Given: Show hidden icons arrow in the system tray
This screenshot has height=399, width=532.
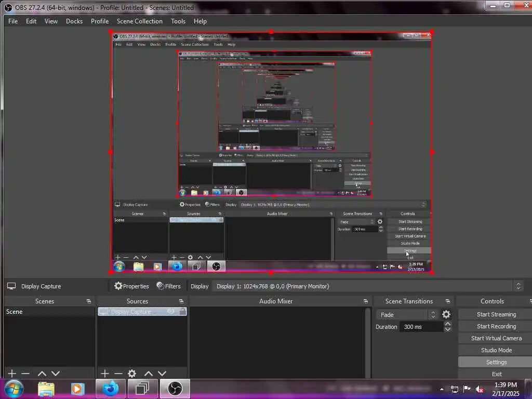Looking at the screenshot, I should (x=442, y=390).
